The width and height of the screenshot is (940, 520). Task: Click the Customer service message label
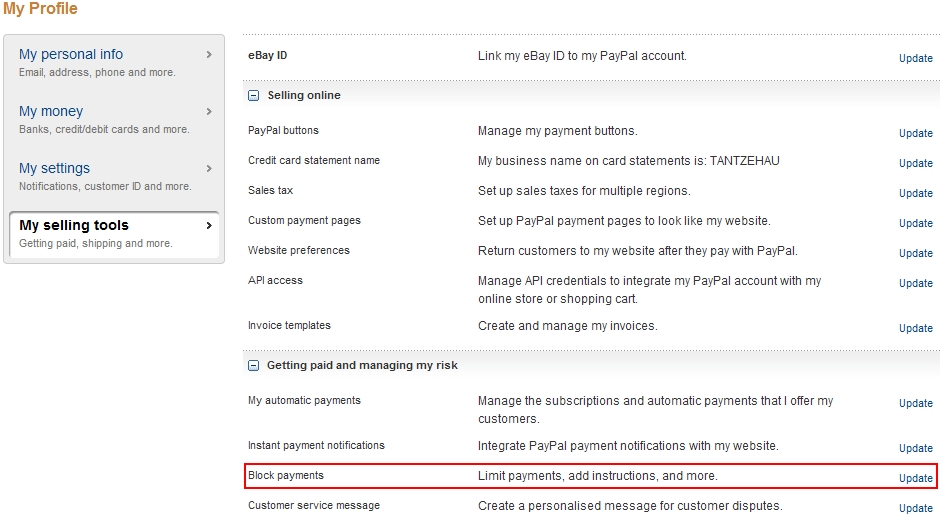tap(314, 506)
